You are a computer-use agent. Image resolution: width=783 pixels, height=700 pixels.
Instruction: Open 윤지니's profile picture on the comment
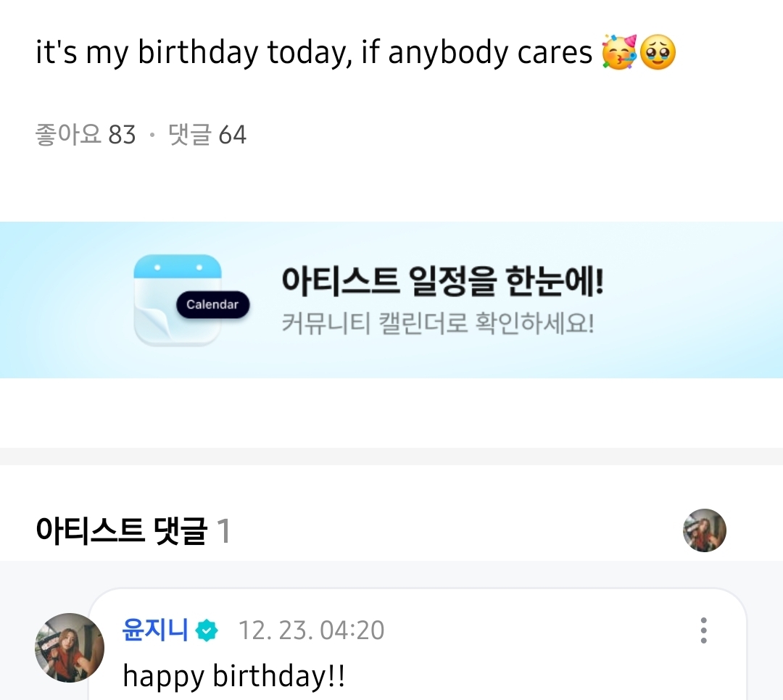coord(69,647)
